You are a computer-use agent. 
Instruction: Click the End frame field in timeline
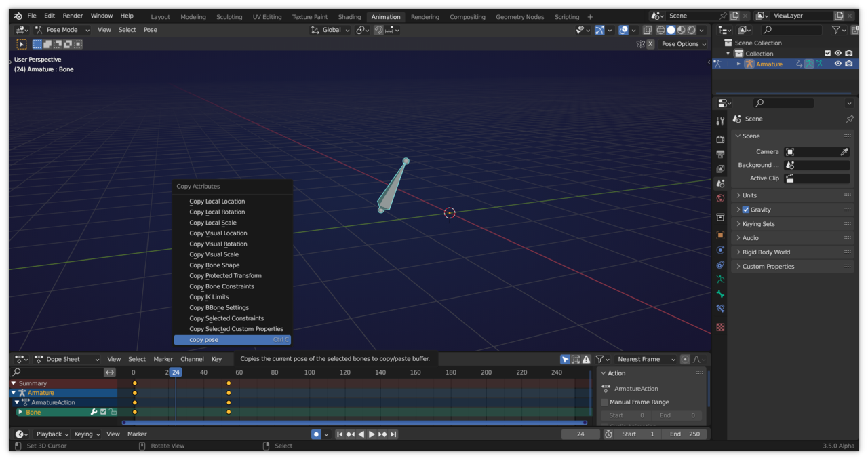click(686, 434)
